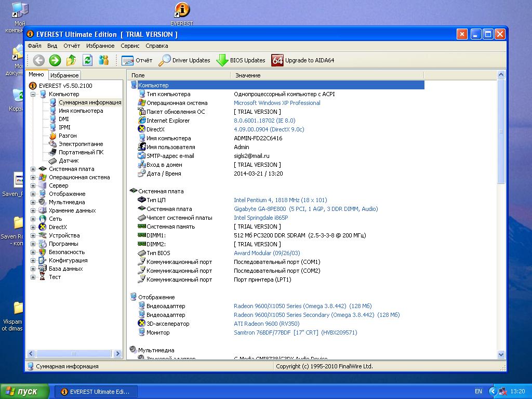The image size is (532, 399).
Task: Switch to the Избранное tab
Action: click(65, 75)
